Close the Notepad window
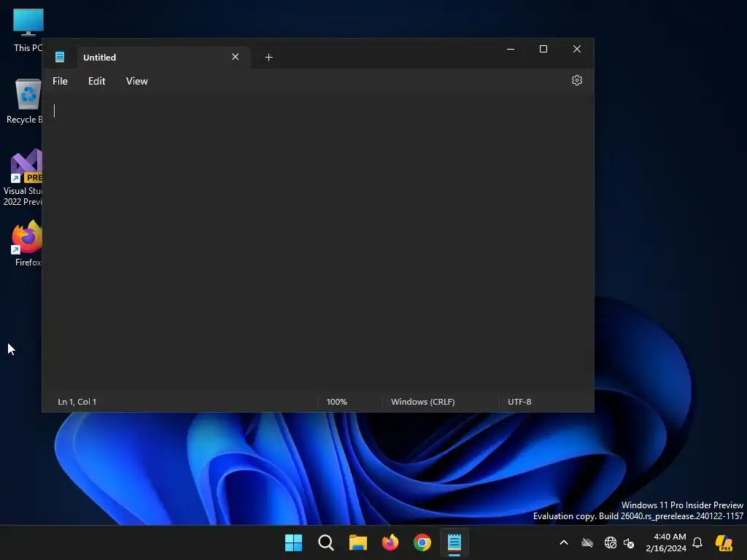This screenshot has height=560, width=747. [577, 49]
